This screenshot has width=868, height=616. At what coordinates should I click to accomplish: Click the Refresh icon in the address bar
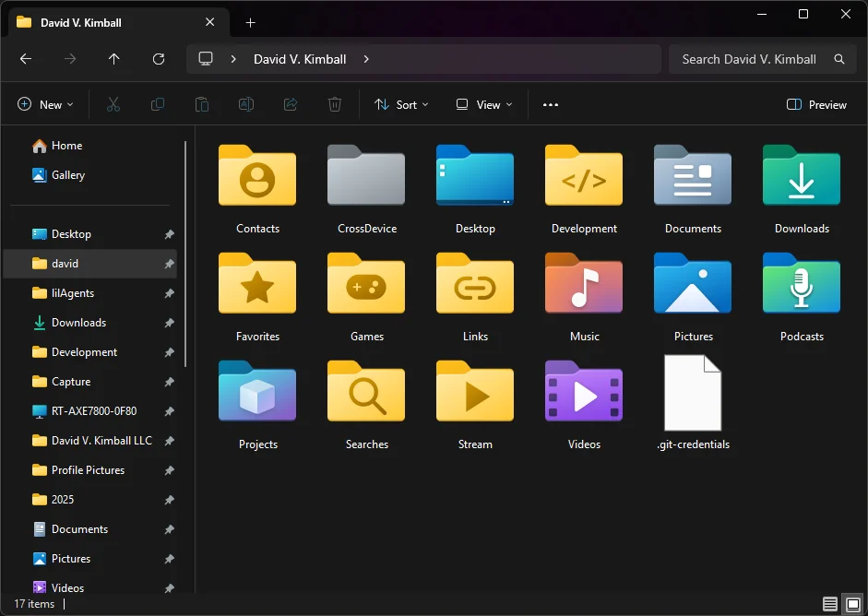click(x=158, y=58)
